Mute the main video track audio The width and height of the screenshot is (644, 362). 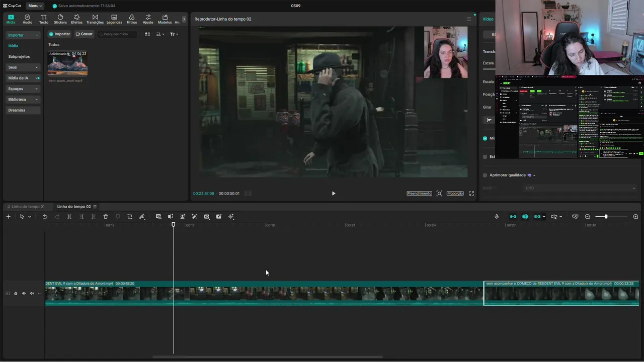(x=32, y=294)
